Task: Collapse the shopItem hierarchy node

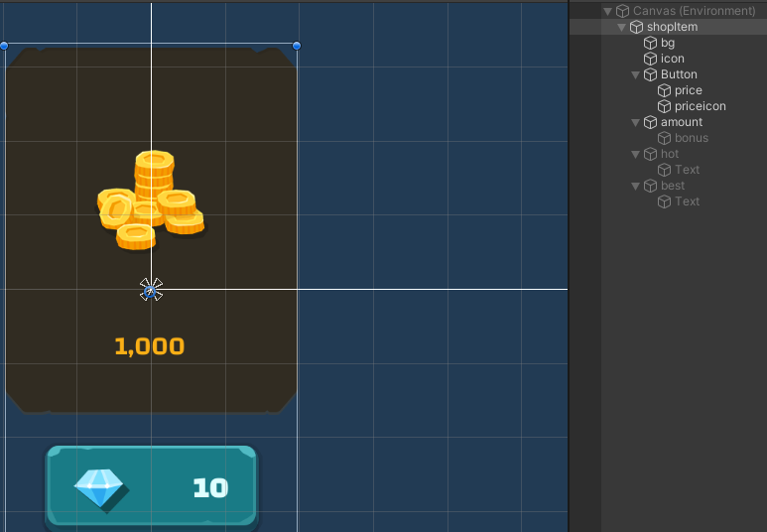Action: click(621, 28)
